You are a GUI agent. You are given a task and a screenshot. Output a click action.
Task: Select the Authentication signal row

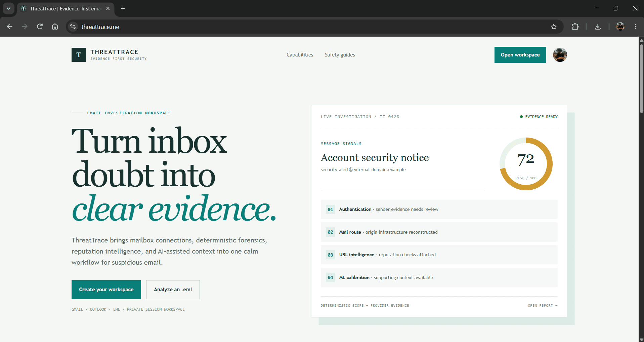[439, 209]
